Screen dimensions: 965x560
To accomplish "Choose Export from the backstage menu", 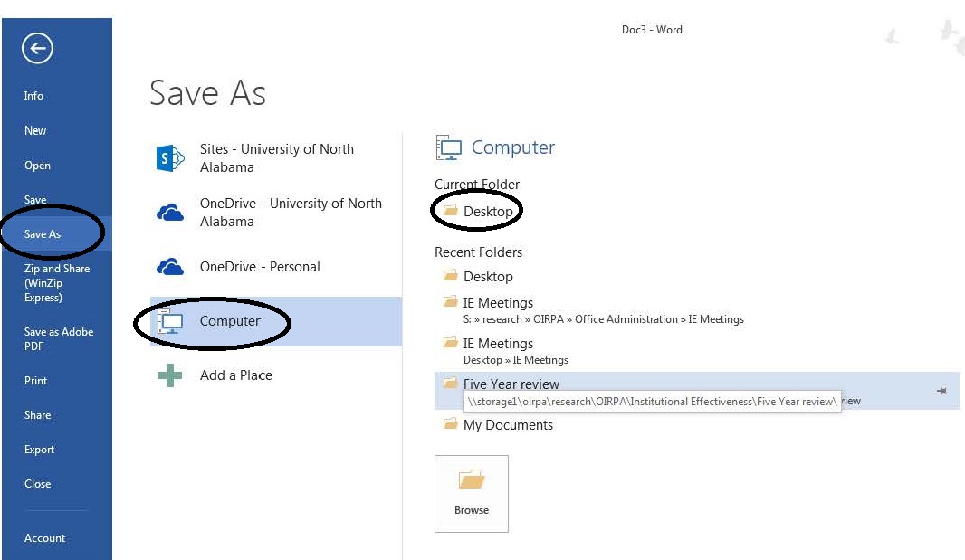I will point(39,450).
